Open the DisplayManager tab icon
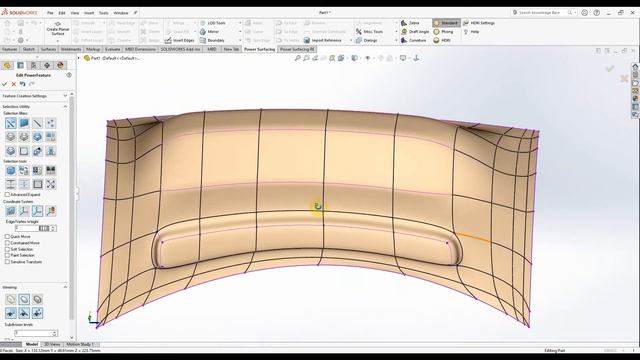Viewport: 640px width, 360px height. tap(60, 65)
